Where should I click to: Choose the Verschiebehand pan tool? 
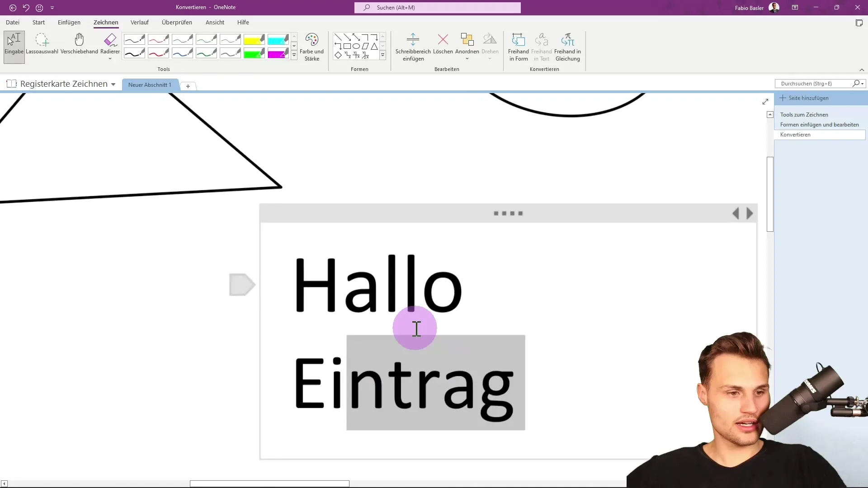coord(79,44)
